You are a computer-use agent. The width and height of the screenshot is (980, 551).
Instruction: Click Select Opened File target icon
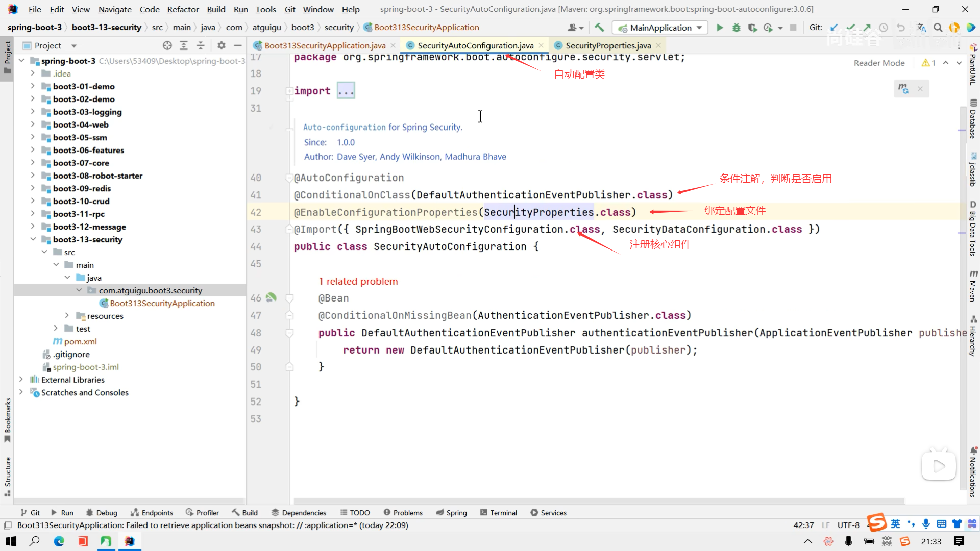pos(167,45)
